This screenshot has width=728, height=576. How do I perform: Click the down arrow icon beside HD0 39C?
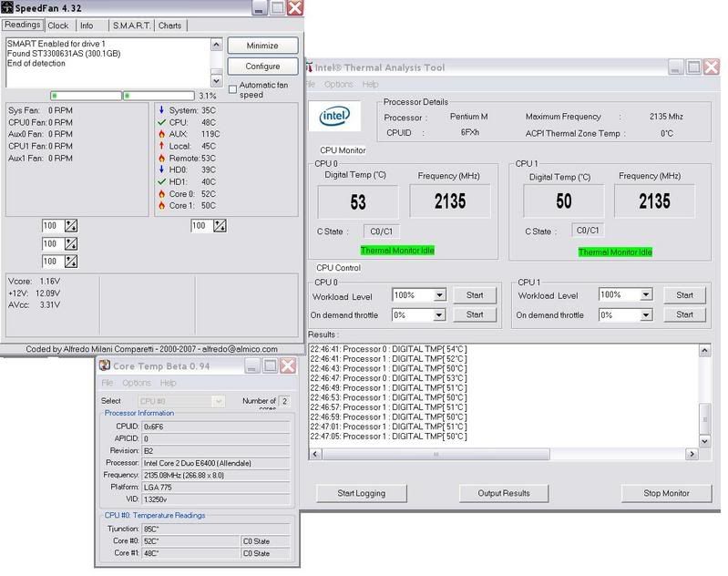point(161,170)
